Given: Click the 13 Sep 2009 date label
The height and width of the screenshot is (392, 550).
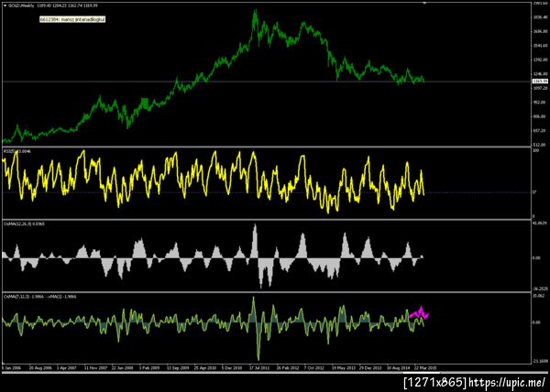Looking at the screenshot, I should point(178,368).
